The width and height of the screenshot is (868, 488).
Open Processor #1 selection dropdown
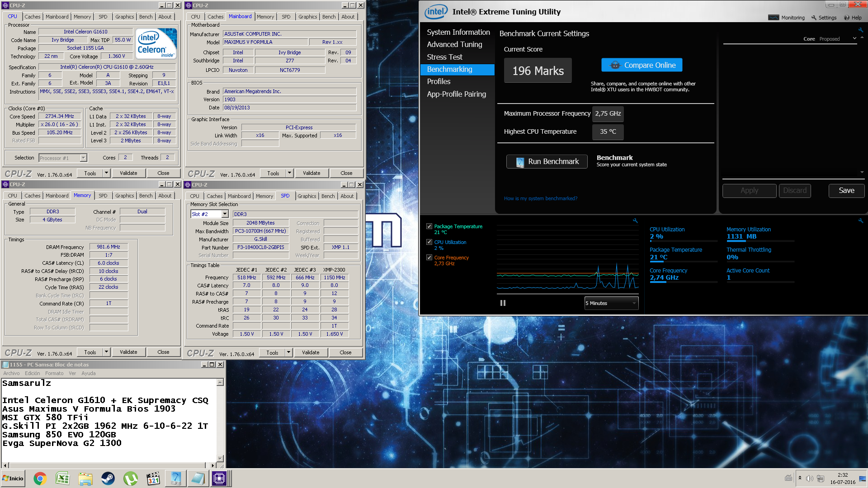[x=63, y=158]
